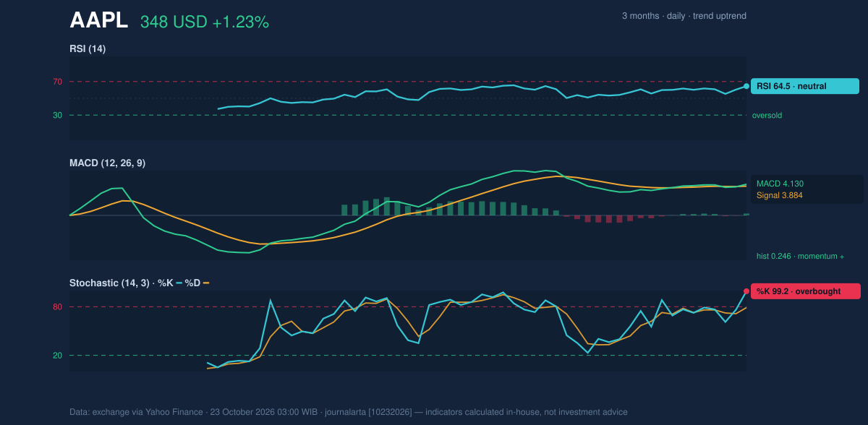The image size is (868, 425).
Task: Click the %K legend entry
Action: [170, 283]
